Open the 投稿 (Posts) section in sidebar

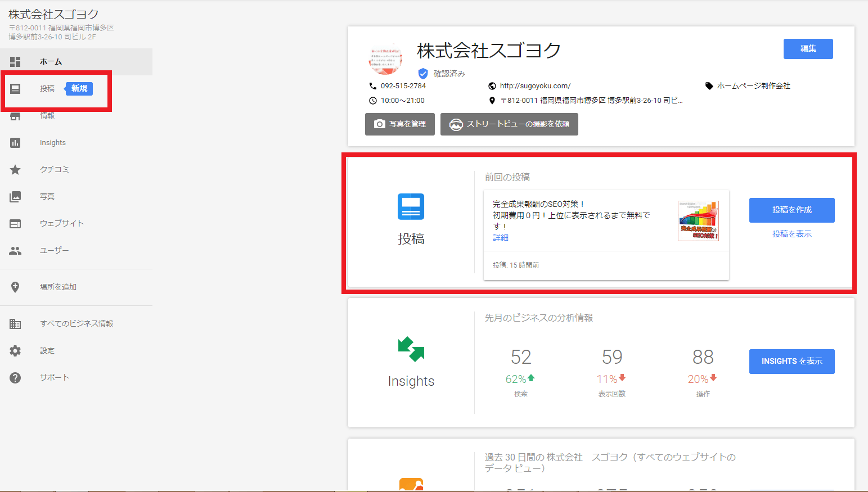click(48, 88)
